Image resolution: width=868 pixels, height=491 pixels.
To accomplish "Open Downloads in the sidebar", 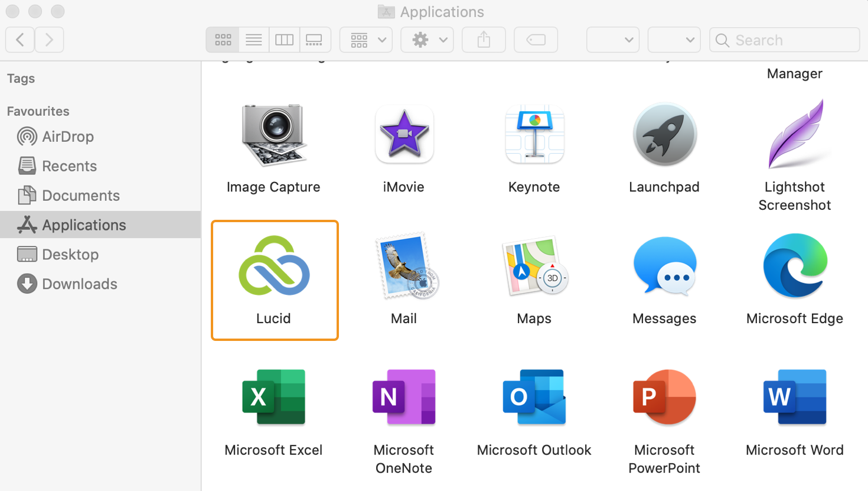I will point(100,284).
